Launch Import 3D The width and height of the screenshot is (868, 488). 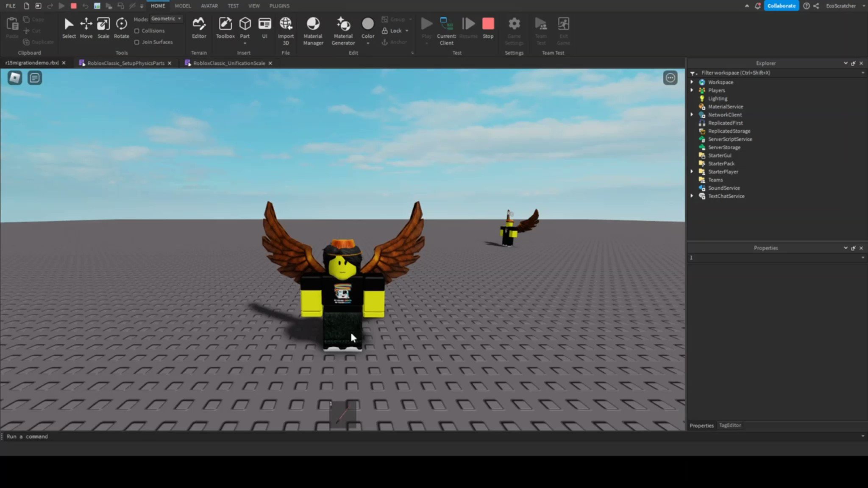pos(286,31)
